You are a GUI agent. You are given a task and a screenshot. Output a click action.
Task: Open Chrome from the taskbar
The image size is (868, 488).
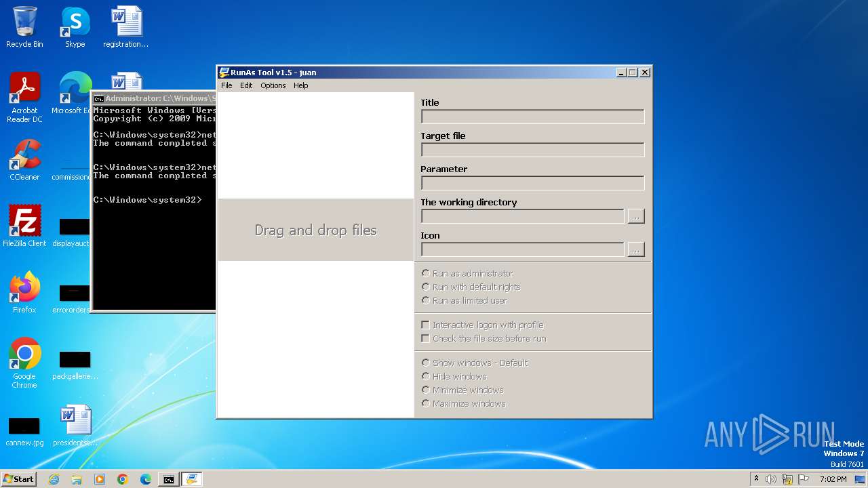pos(123,479)
